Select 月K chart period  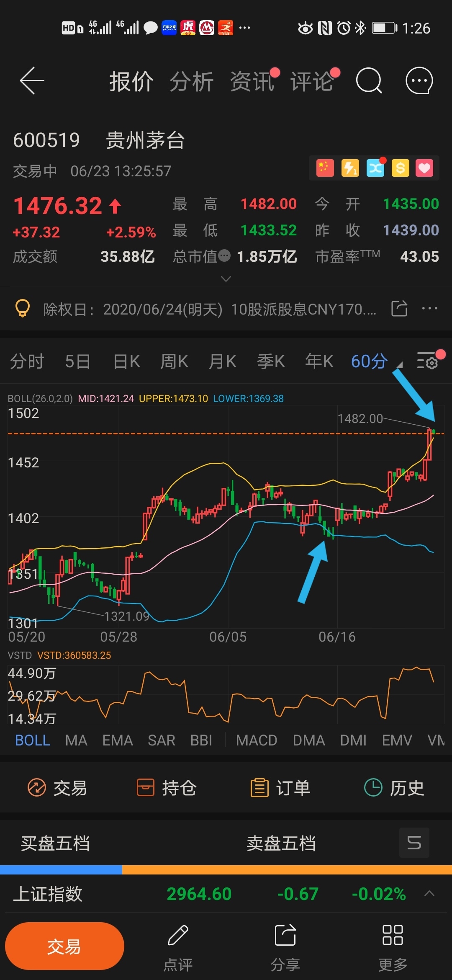[223, 361]
